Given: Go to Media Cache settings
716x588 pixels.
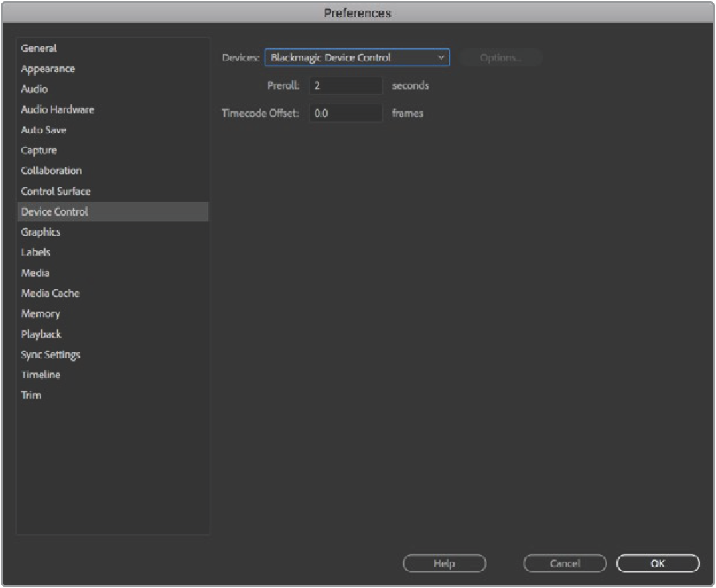Looking at the screenshot, I should (x=50, y=293).
